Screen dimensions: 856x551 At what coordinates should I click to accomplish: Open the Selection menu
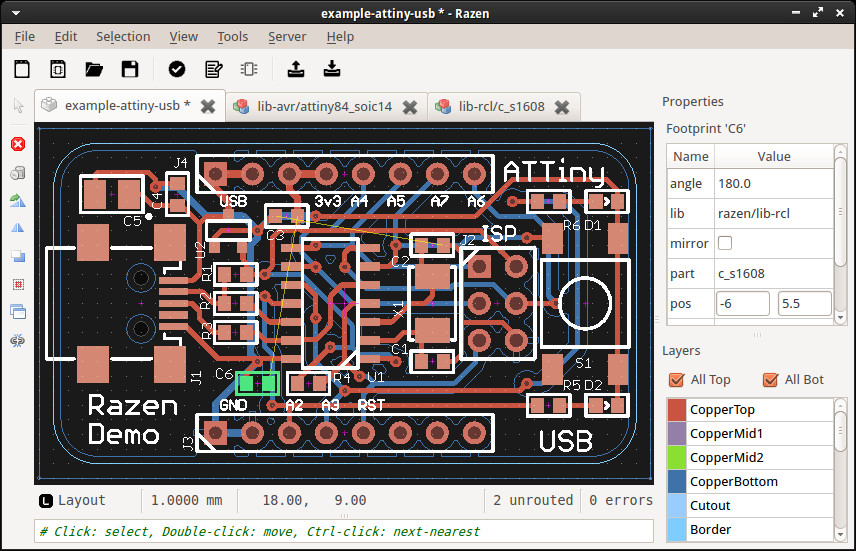tap(123, 37)
